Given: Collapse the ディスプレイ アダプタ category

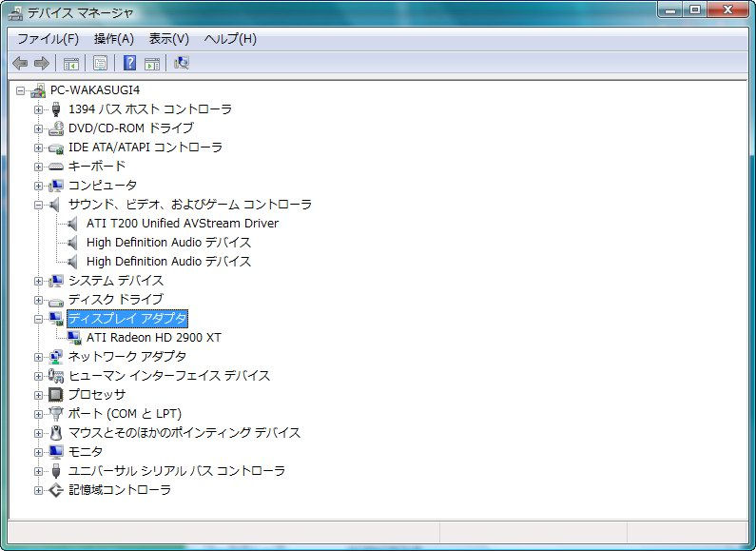Looking at the screenshot, I should 39,319.
